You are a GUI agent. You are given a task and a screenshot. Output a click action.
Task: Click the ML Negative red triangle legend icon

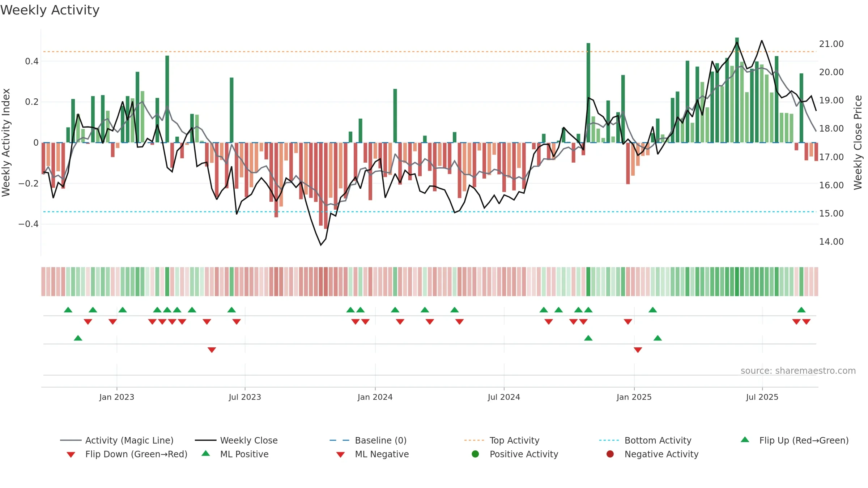click(x=340, y=455)
